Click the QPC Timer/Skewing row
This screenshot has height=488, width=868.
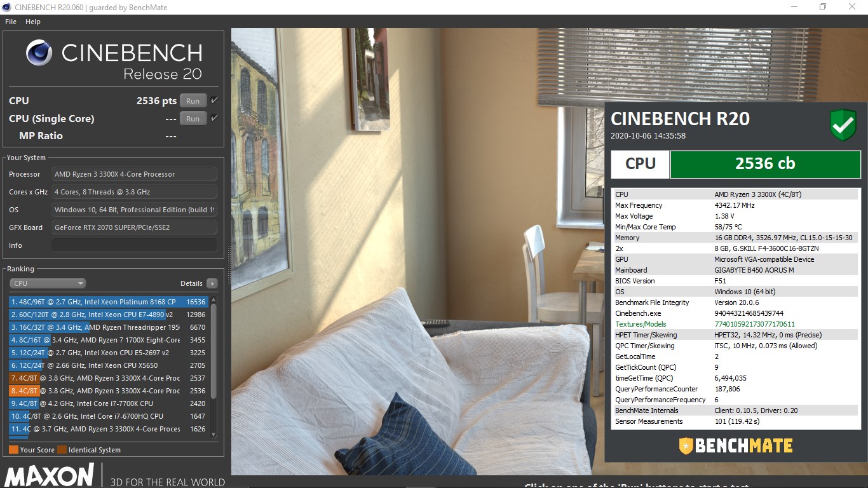(735, 346)
